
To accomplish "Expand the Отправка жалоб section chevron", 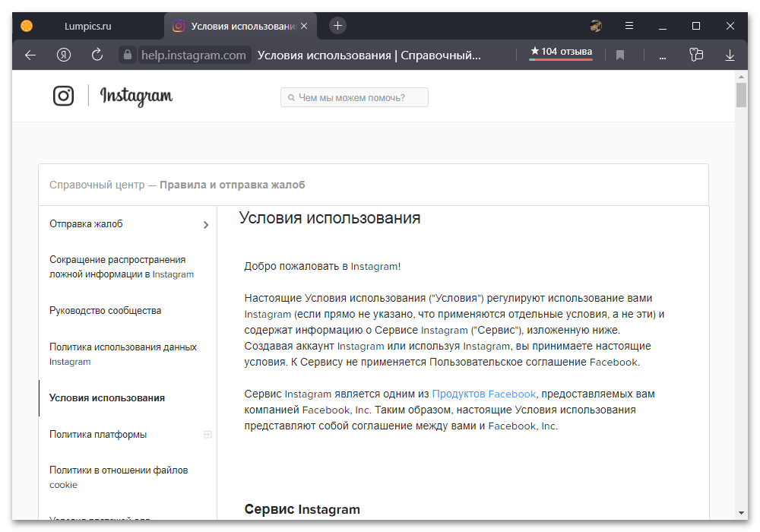I will 205,224.
